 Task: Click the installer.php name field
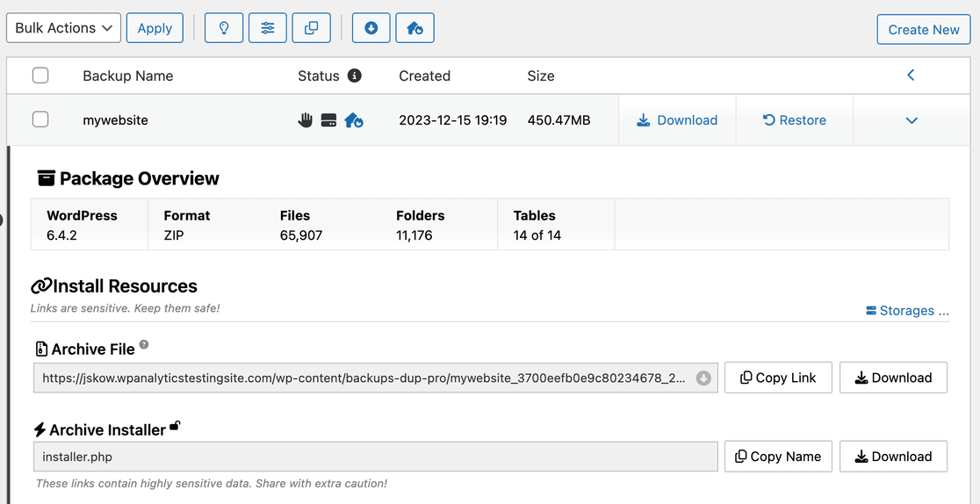(x=375, y=457)
